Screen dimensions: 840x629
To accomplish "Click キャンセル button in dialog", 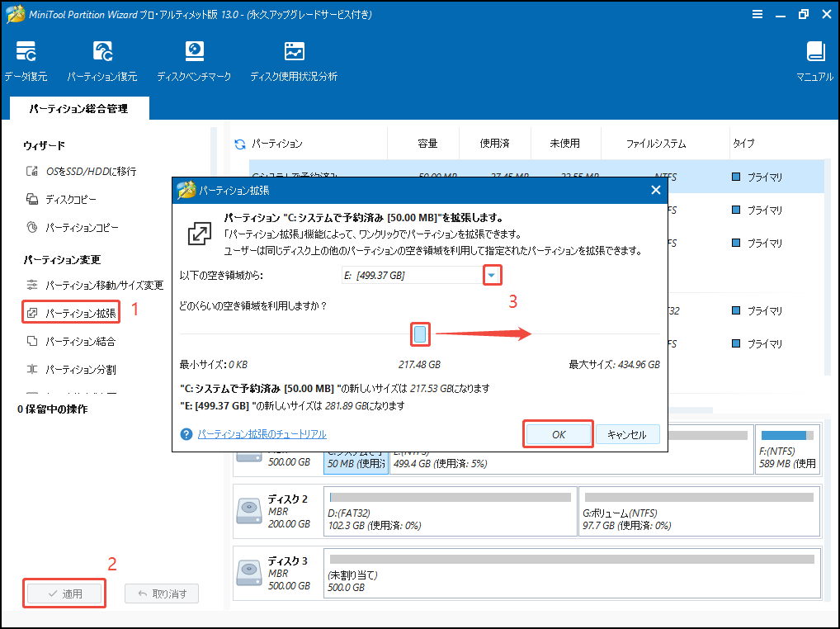I will coord(627,434).
